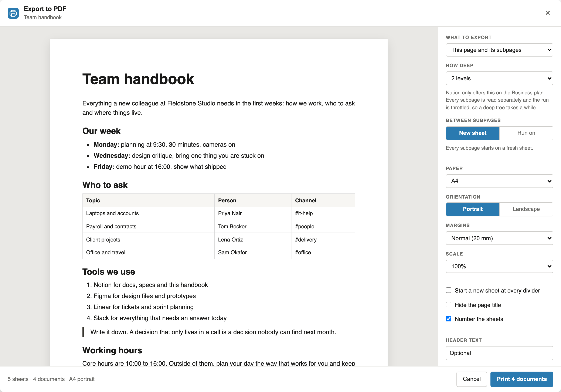Click the Team handbook title in preview
This screenshot has height=392, width=561.
pyautogui.click(x=138, y=79)
